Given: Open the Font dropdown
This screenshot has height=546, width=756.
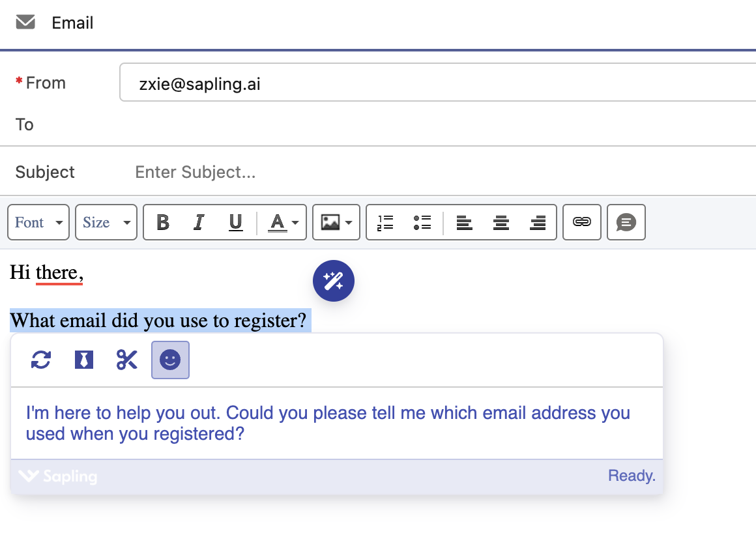Looking at the screenshot, I should tap(38, 222).
